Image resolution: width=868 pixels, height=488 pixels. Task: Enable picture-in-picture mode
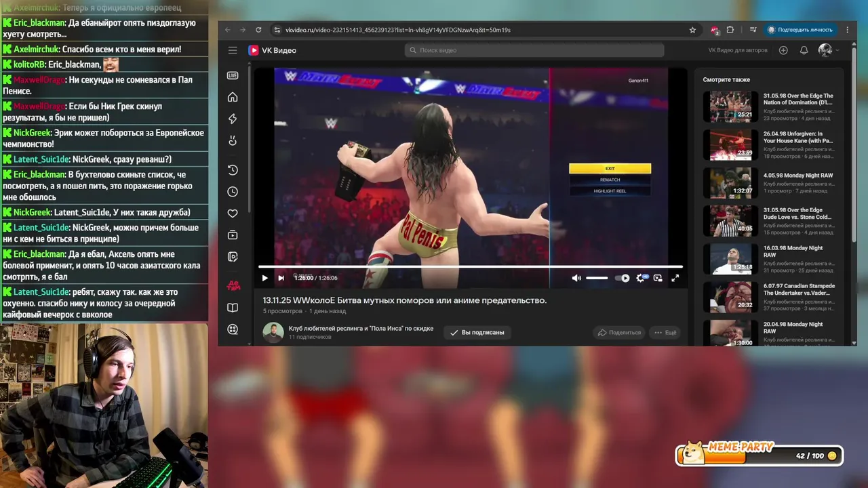[x=658, y=278]
